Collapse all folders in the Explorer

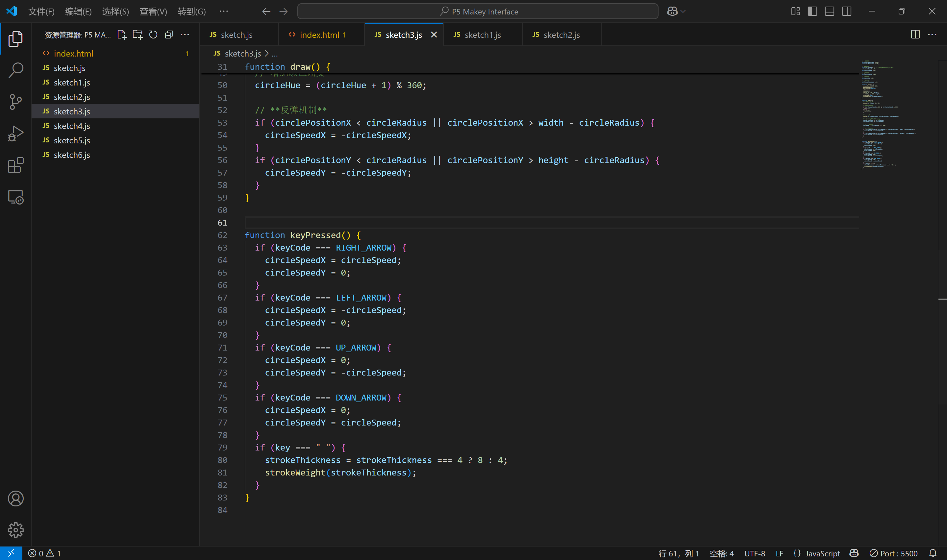pos(169,34)
